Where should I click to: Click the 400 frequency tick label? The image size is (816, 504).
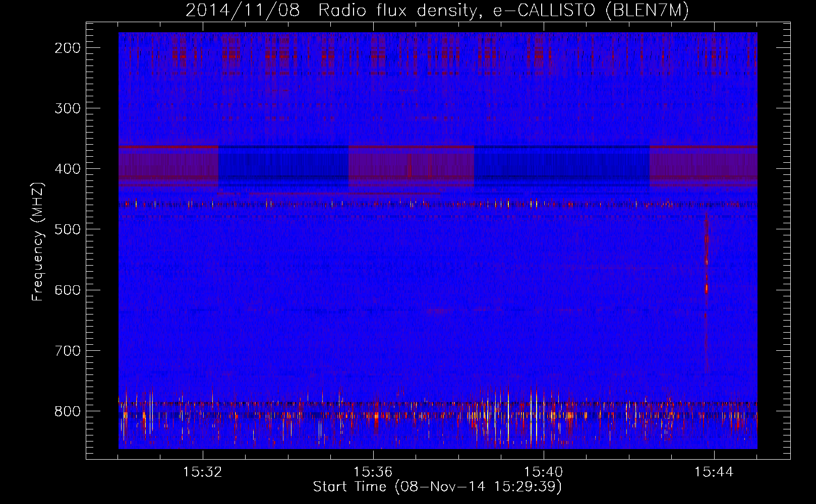tap(68, 169)
